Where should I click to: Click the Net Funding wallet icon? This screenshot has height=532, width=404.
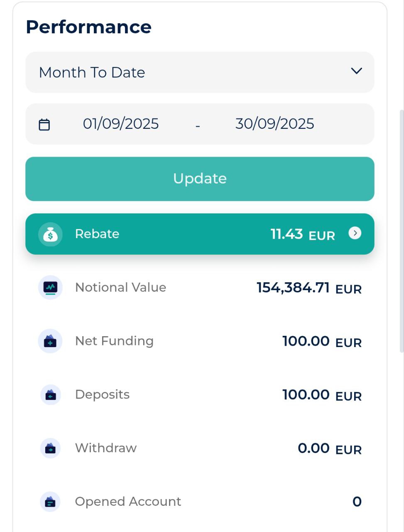coord(50,341)
